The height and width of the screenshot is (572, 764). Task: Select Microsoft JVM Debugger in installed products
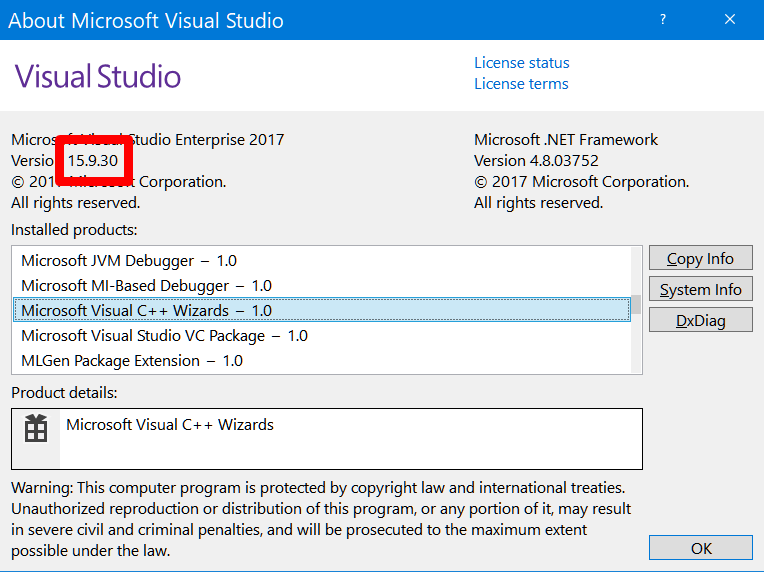[x=322, y=261]
